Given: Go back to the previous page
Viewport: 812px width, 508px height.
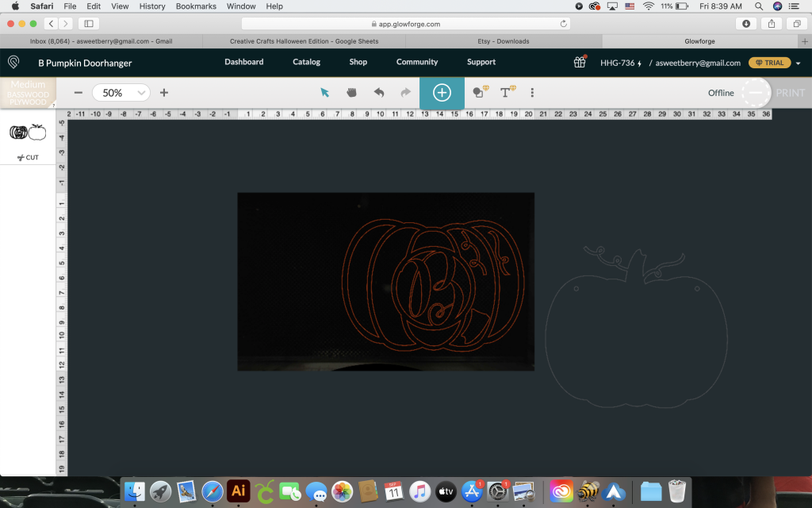Looking at the screenshot, I should pyautogui.click(x=51, y=24).
